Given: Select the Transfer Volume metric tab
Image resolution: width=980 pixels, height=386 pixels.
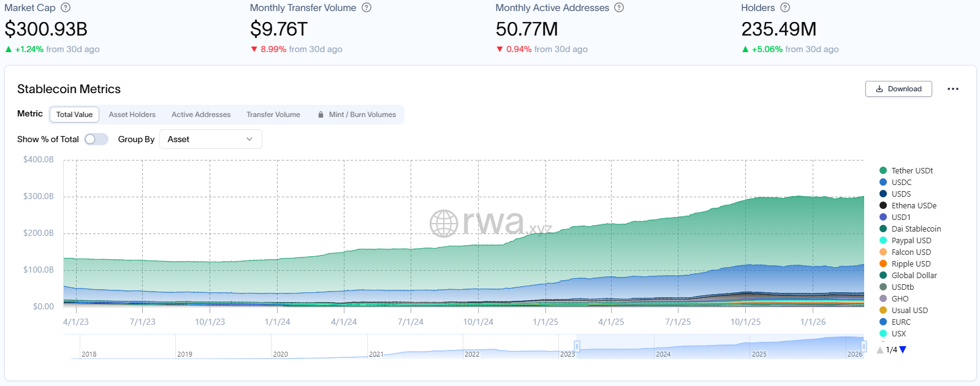Looking at the screenshot, I should point(273,115).
